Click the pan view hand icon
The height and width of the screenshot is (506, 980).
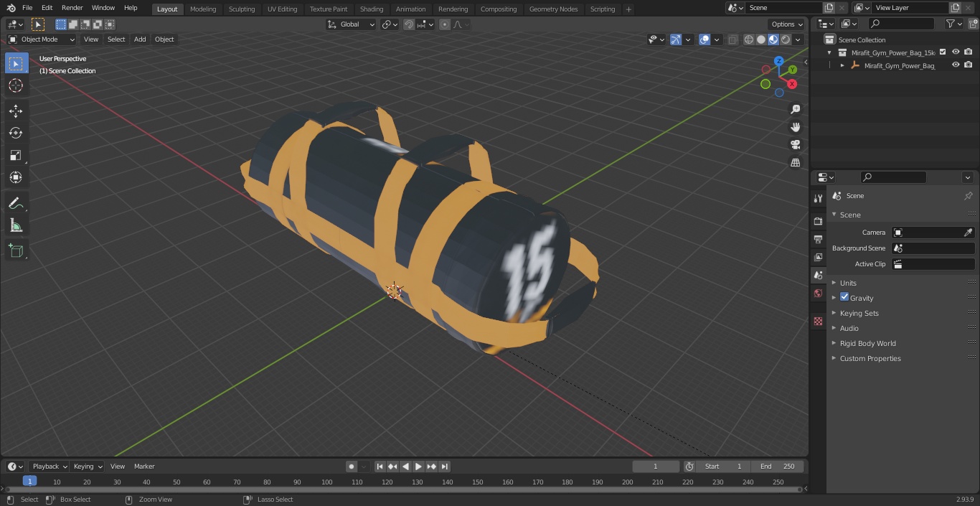click(x=795, y=127)
